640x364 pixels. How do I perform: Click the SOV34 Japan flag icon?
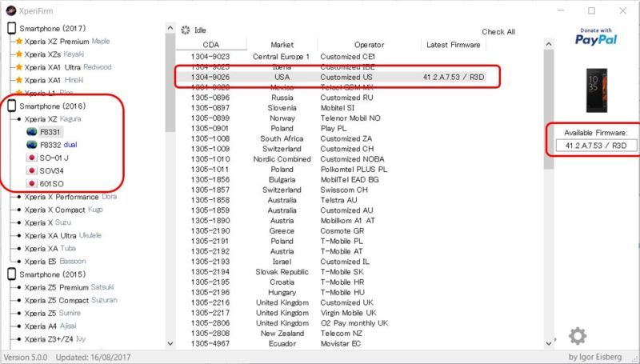(31, 170)
